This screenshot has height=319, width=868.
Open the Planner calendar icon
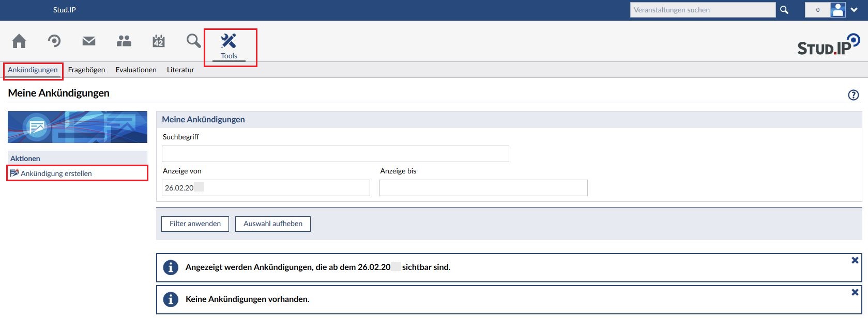tap(159, 41)
